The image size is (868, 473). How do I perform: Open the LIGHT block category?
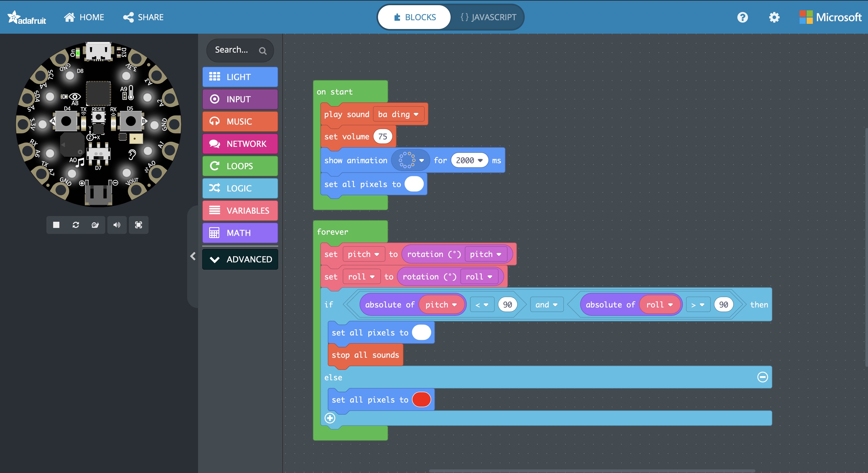240,77
